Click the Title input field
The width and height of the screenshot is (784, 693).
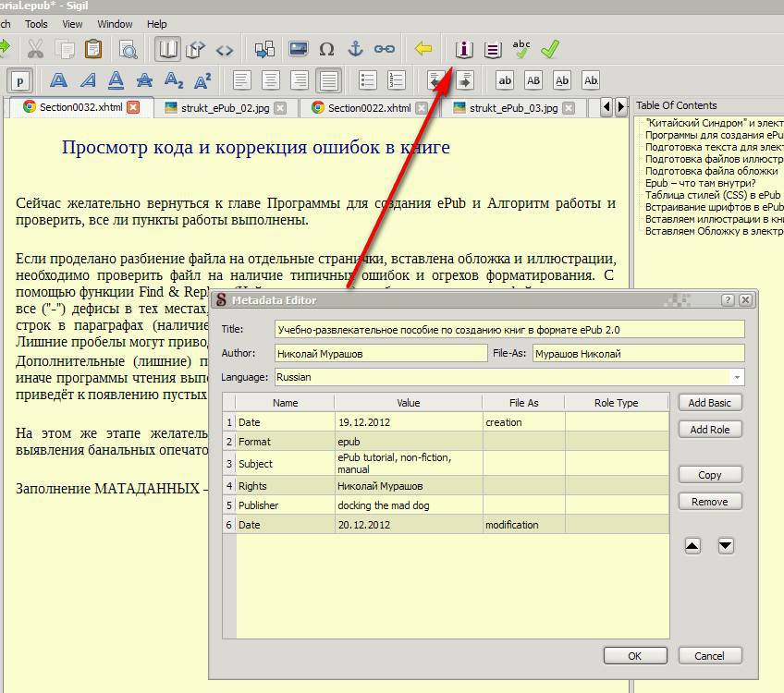tap(508, 329)
